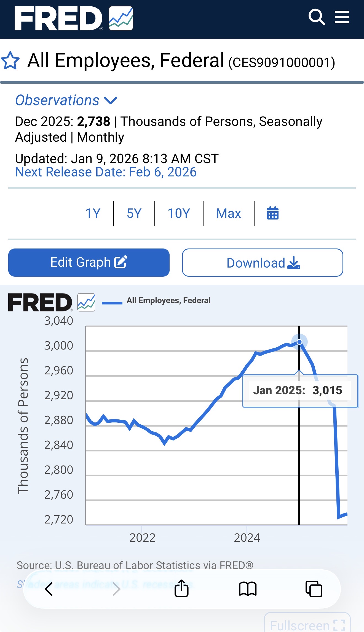Tap the browser Share icon
This screenshot has width=364, height=632.
click(181, 589)
